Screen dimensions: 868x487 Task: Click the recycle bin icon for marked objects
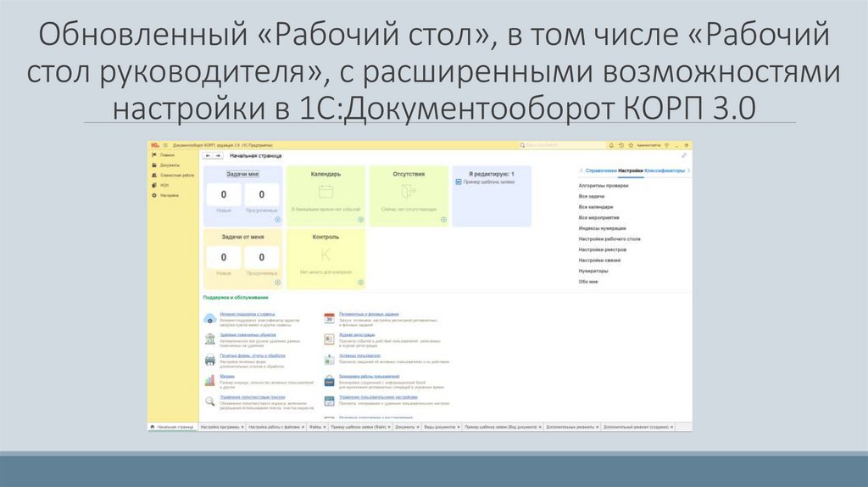(x=210, y=339)
